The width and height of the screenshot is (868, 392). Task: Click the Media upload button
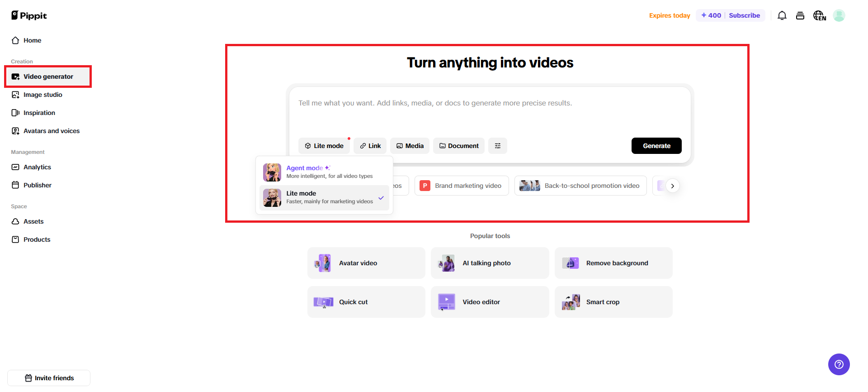pos(410,146)
